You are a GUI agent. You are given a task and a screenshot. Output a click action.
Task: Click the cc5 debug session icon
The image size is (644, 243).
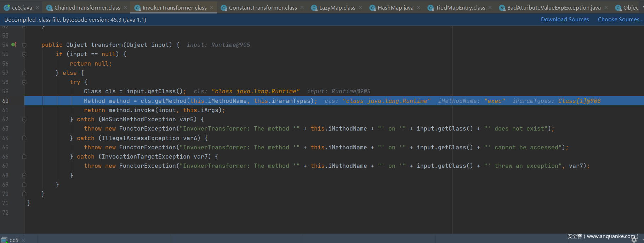(4, 240)
